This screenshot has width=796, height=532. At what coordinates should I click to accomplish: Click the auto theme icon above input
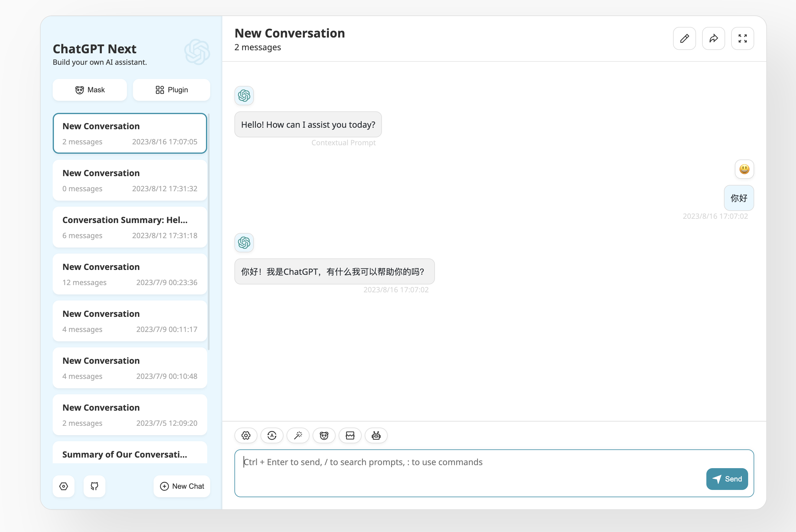(x=272, y=435)
